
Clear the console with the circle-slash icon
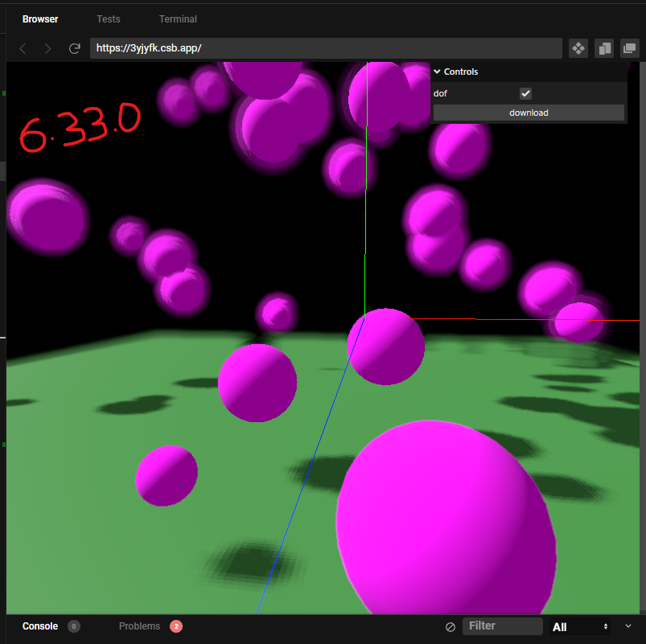(450, 626)
